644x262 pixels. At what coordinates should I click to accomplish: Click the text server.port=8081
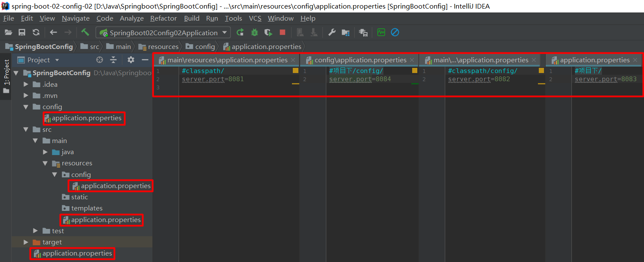coord(213,79)
